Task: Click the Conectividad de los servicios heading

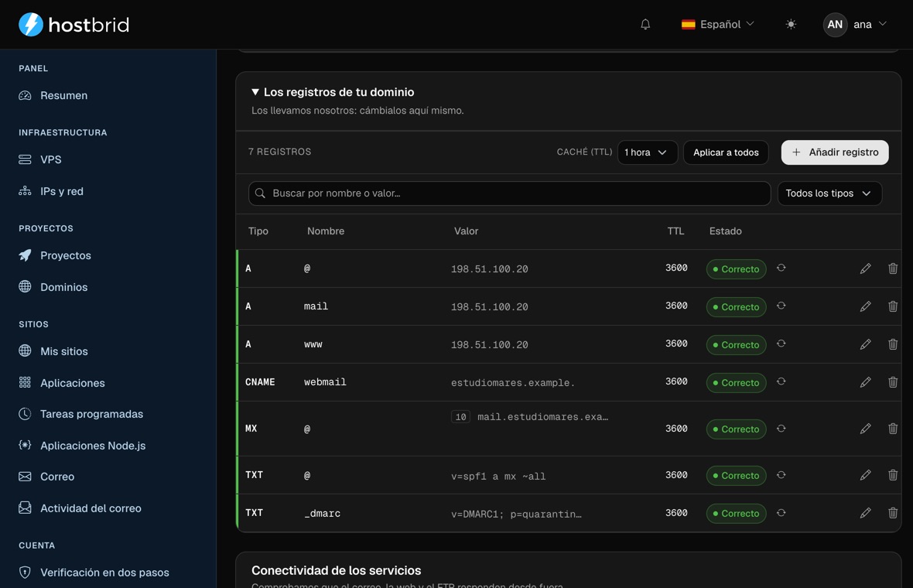Action: click(x=336, y=570)
